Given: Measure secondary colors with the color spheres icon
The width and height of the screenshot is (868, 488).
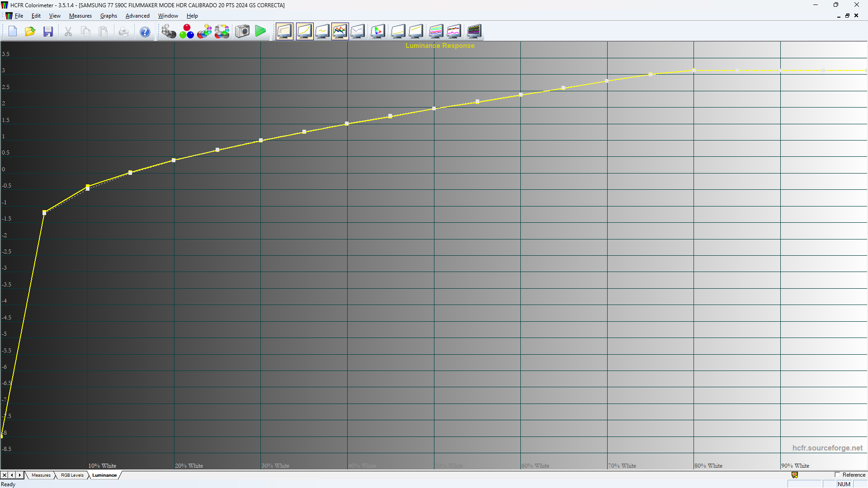Looking at the screenshot, I should pyautogui.click(x=204, y=31).
